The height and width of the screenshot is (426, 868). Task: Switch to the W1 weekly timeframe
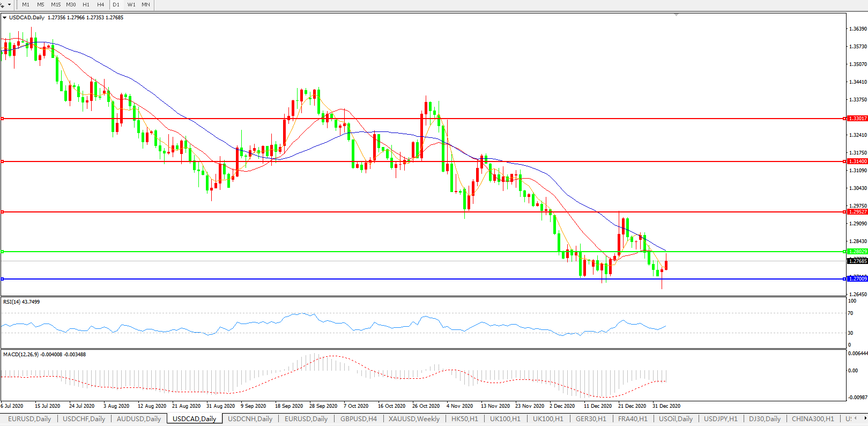click(131, 5)
